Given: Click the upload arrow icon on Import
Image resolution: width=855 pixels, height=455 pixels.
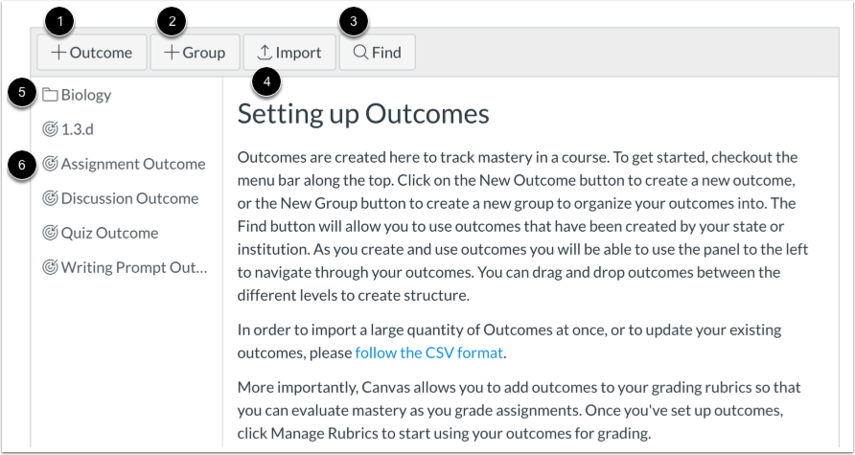Looking at the screenshot, I should [264, 52].
